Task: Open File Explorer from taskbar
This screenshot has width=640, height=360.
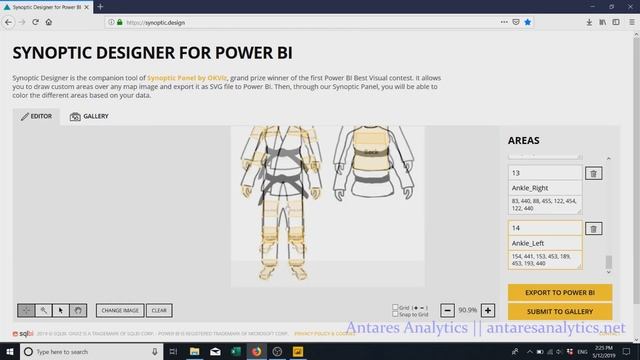Action: pos(195,351)
